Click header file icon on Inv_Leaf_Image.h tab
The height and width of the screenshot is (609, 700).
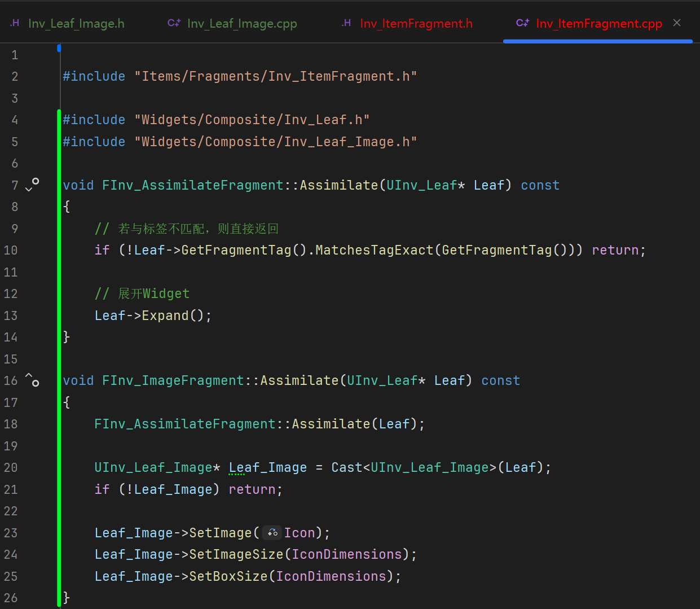[x=15, y=23]
